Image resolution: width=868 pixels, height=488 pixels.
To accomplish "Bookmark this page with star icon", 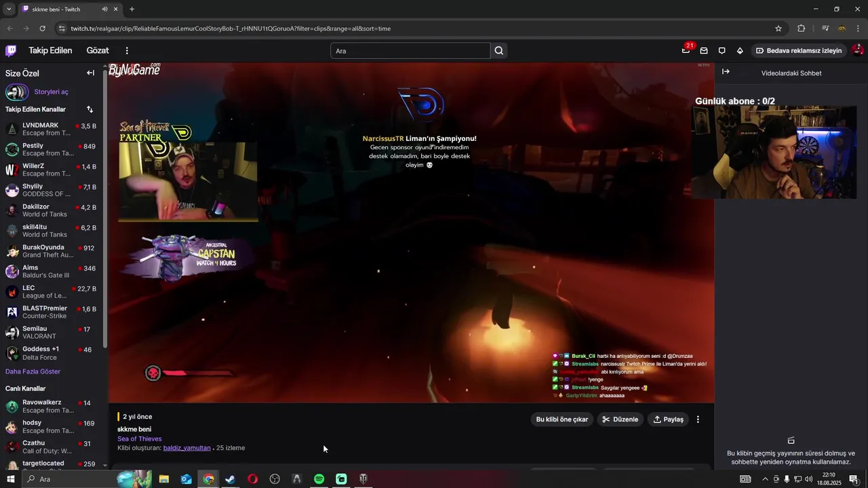I will point(778,28).
